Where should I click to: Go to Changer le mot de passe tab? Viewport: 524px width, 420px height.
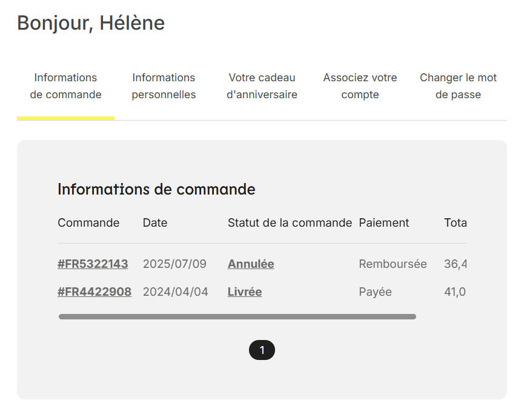point(458,86)
